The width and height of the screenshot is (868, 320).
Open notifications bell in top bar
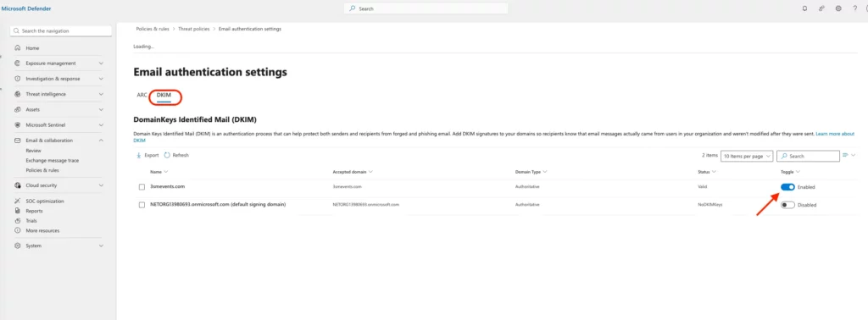804,8
